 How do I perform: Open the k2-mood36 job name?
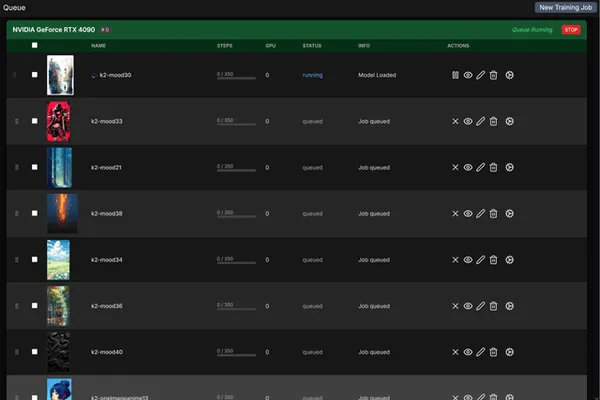click(107, 306)
